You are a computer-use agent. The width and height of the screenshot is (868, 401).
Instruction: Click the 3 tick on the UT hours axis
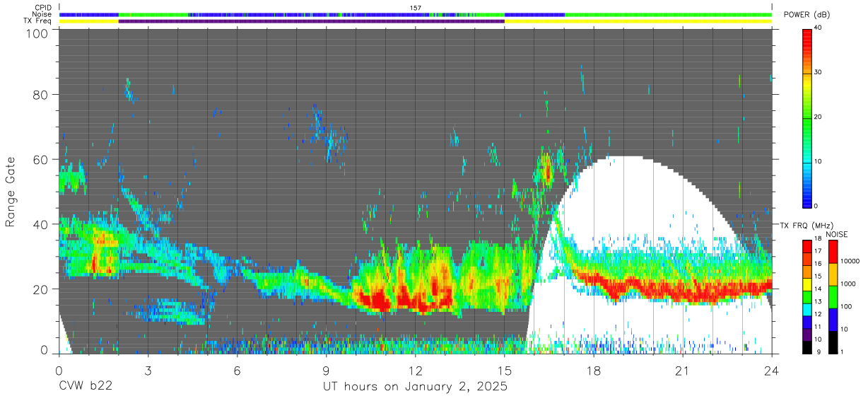click(148, 371)
